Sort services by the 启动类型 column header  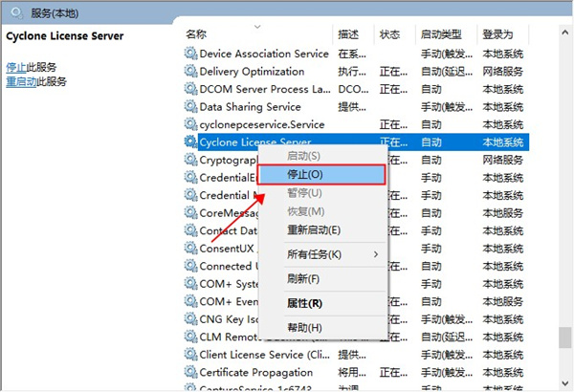(x=439, y=34)
